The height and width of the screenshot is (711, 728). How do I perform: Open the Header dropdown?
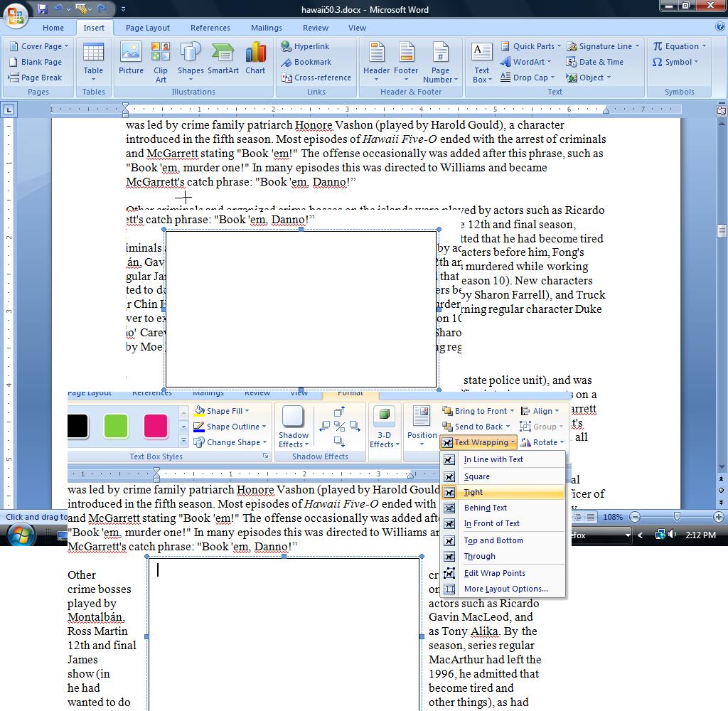coord(376,63)
